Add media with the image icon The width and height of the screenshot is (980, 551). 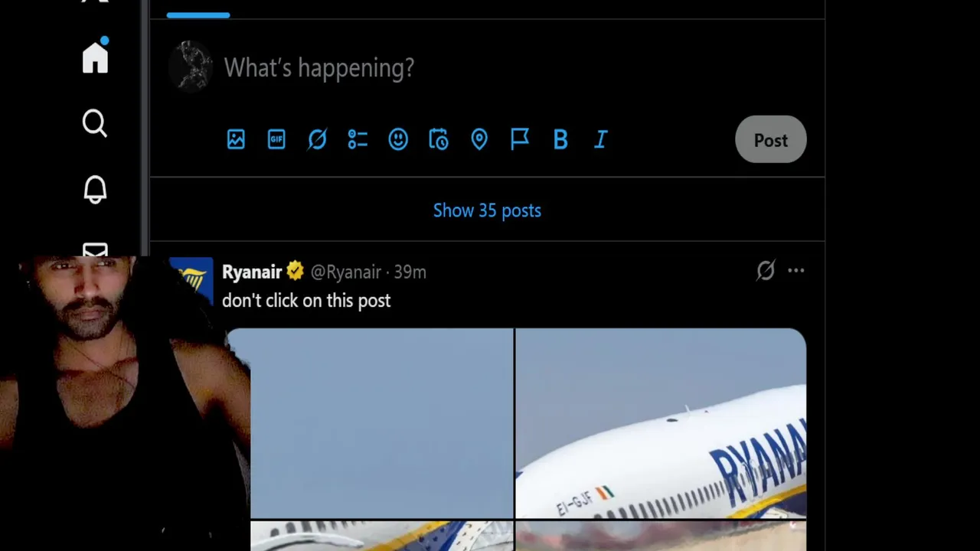[x=236, y=139]
